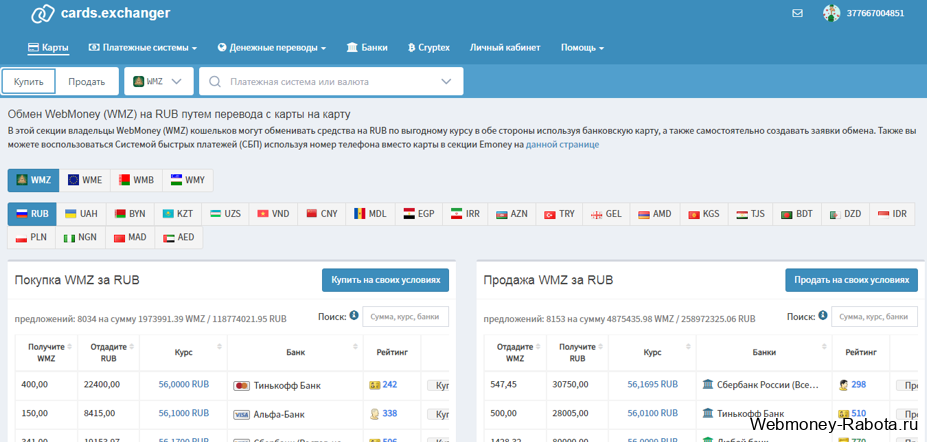Select the TJS currency
This screenshot has height=442, width=927.
tap(751, 214)
